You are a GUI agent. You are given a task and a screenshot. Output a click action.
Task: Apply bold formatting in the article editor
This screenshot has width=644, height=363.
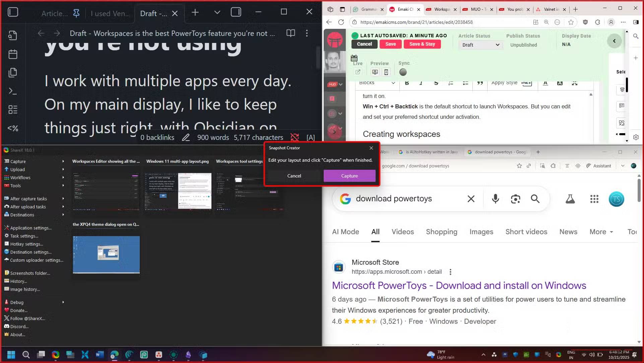(407, 83)
